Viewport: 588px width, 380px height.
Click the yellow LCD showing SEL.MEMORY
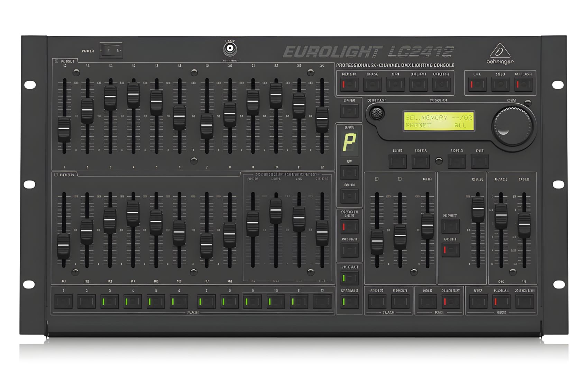[439, 121]
